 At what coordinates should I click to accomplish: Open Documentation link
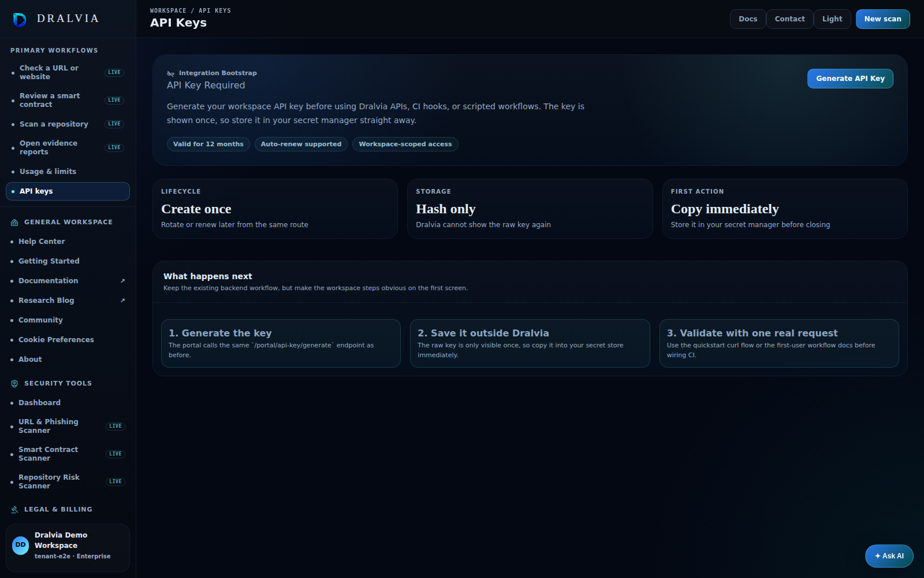68,281
